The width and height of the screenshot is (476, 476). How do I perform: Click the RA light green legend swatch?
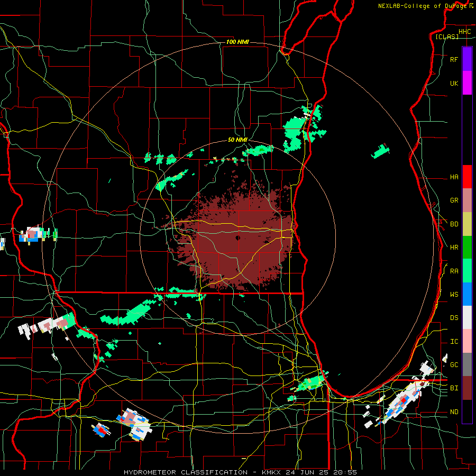pos(467,271)
